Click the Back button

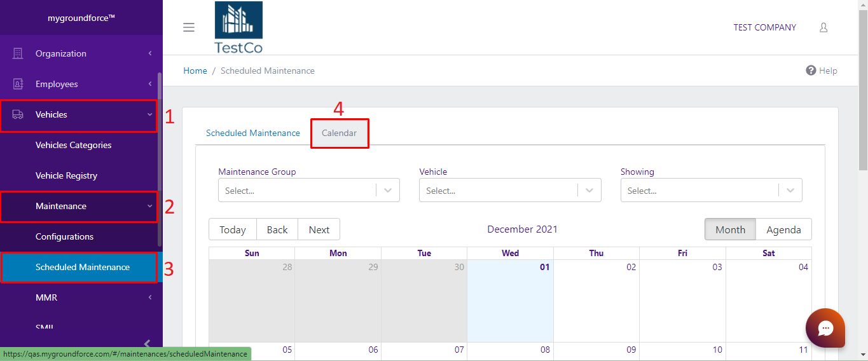[277, 229]
